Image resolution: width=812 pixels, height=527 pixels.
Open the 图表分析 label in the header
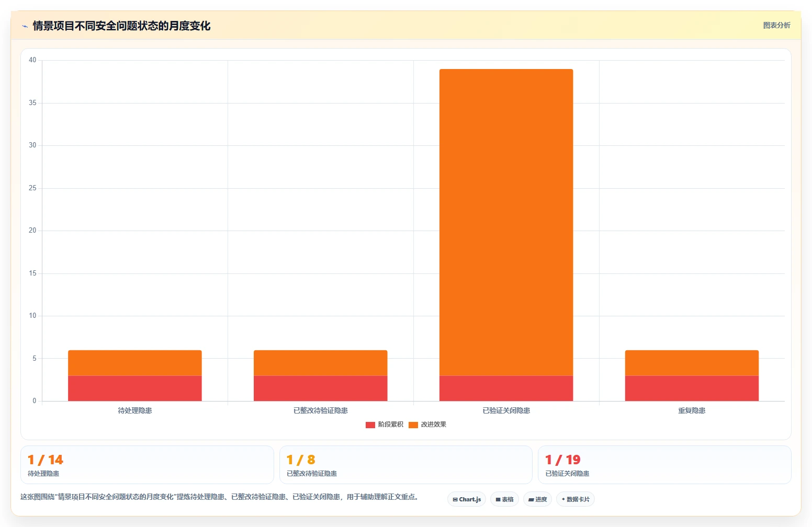coord(776,25)
